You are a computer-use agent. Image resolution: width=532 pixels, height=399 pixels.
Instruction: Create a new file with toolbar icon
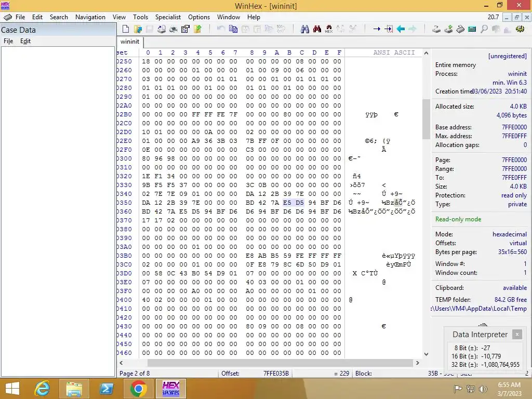[126, 29]
